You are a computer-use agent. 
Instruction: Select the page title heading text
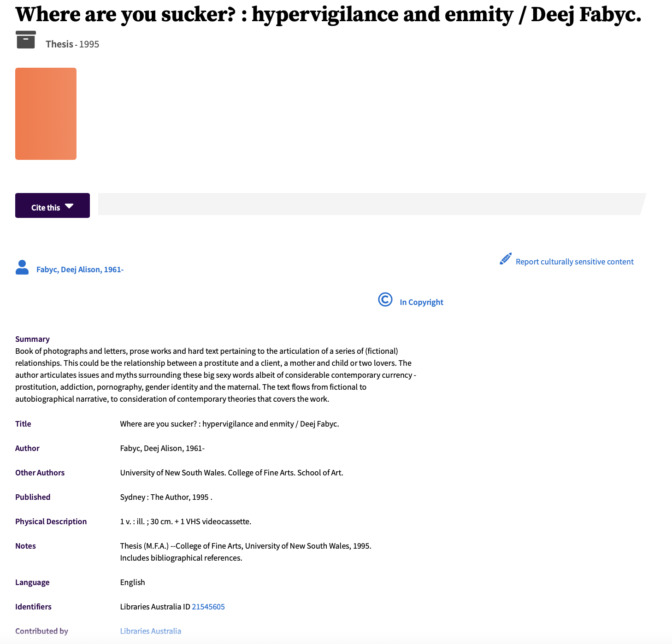(x=328, y=14)
